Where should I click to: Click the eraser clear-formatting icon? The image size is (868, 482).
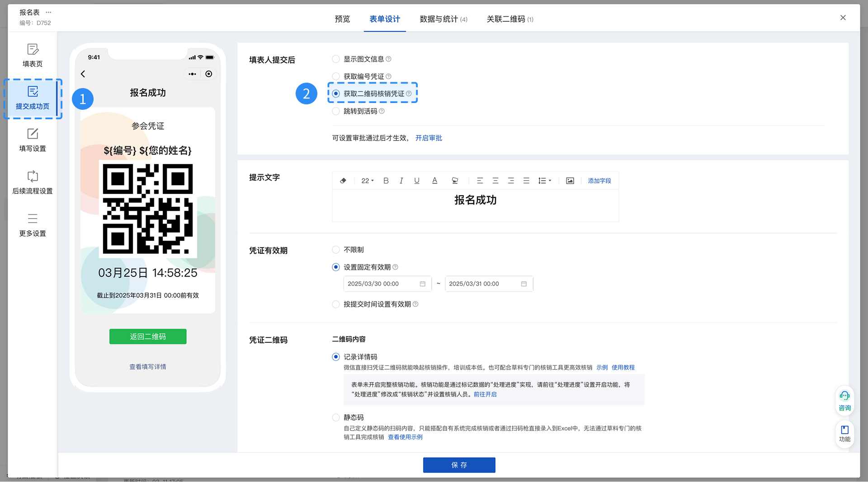coord(343,181)
